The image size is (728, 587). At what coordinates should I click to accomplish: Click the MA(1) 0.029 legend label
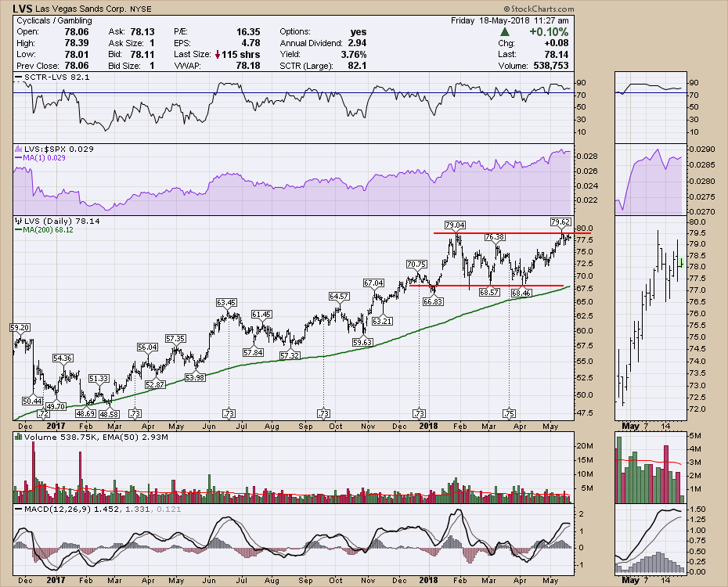pyautogui.click(x=45, y=158)
